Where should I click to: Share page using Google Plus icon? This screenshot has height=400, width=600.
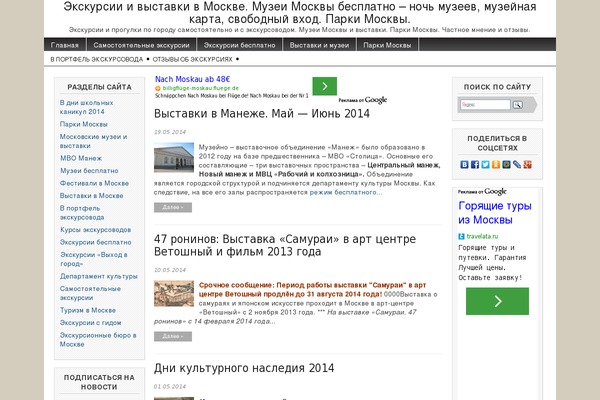[528, 165]
